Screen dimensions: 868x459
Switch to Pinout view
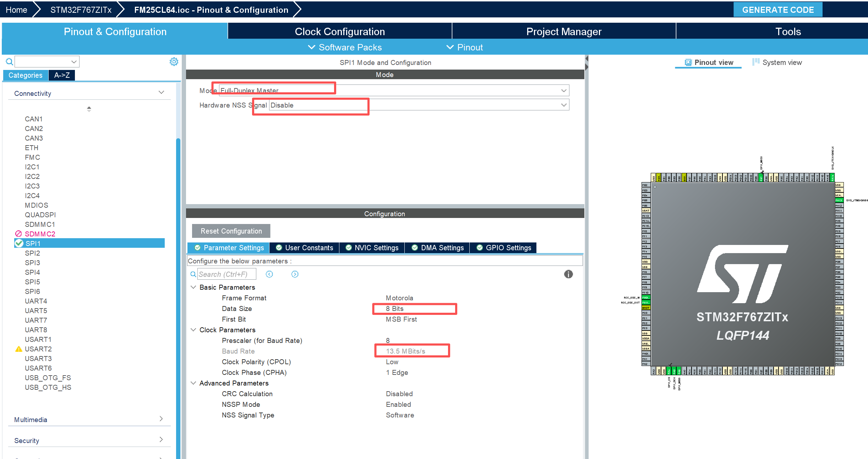pyautogui.click(x=709, y=62)
